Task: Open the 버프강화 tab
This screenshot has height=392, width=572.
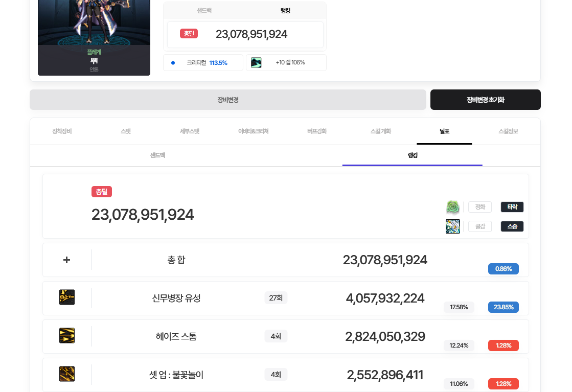Action: point(317,131)
